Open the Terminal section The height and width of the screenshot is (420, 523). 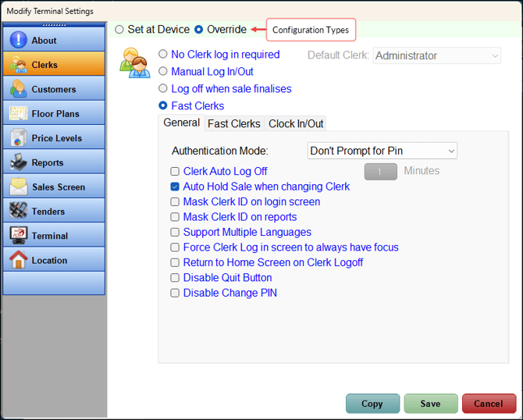(54, 235)
